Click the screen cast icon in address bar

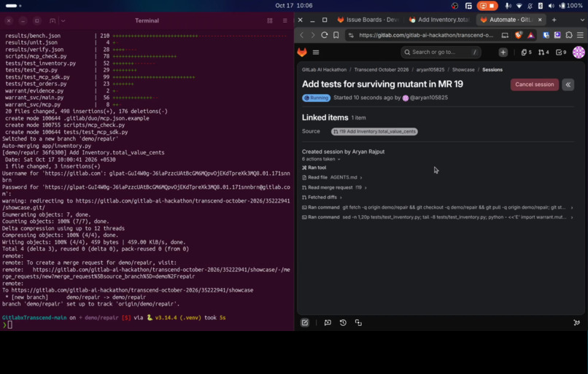(x=505, y=35)
